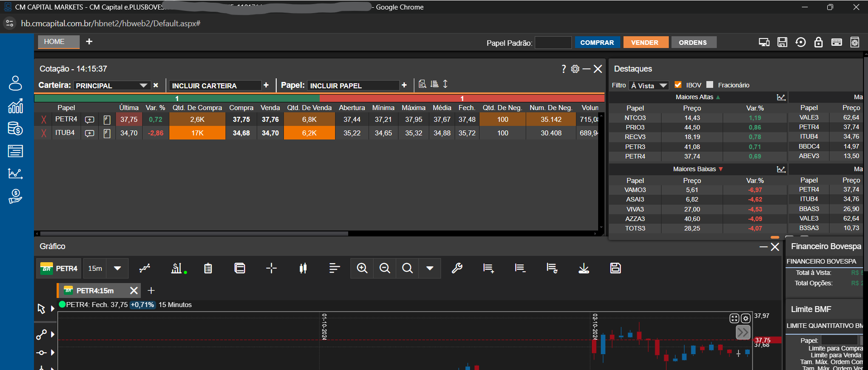
Task: Open ITUB4 row order note icon
Action: (x=107, y=133)
